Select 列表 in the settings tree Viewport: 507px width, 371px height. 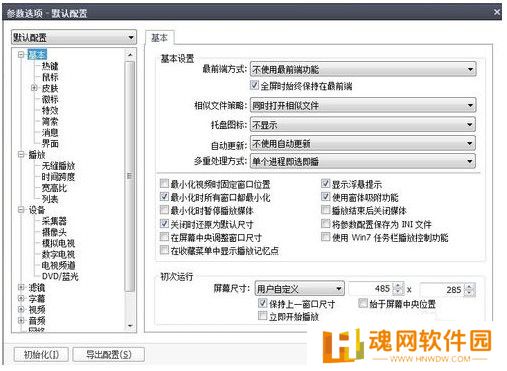coord(50,199)
